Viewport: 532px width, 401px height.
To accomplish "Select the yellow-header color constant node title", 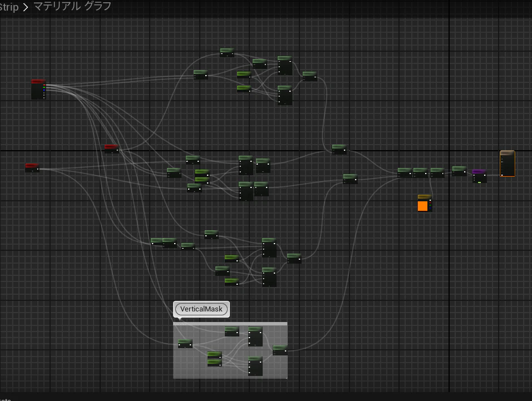I will [425, 196].
